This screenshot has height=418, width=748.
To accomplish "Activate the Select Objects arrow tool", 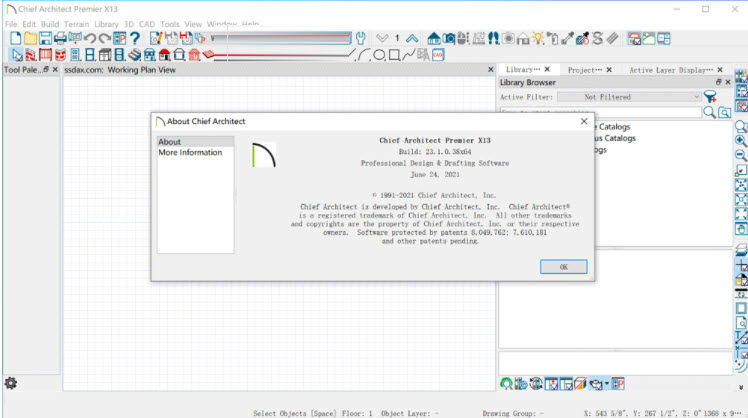I will point(15,54).
